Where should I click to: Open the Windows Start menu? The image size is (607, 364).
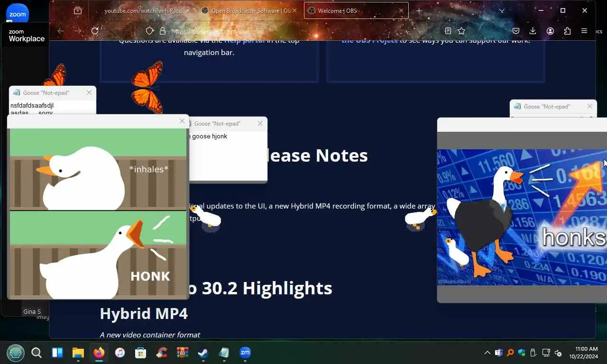pos(15,353)
